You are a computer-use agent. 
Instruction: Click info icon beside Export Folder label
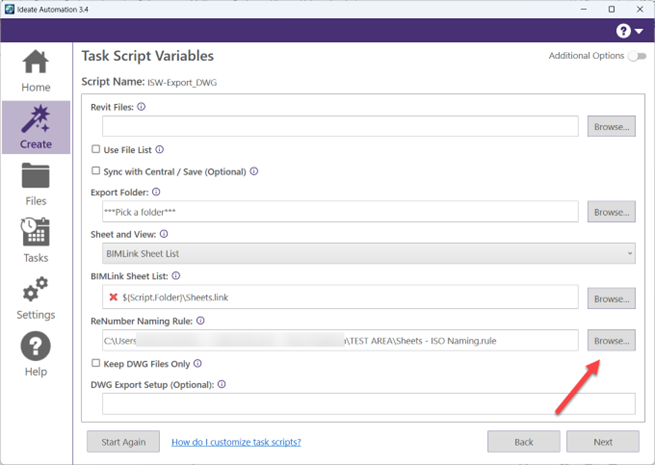coord(156,191)
